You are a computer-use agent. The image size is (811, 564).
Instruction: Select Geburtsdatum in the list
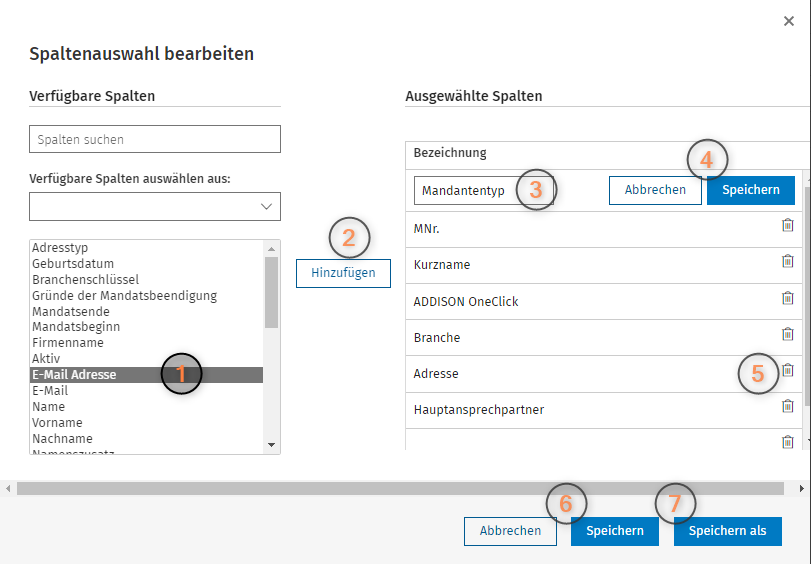[146, 264]
